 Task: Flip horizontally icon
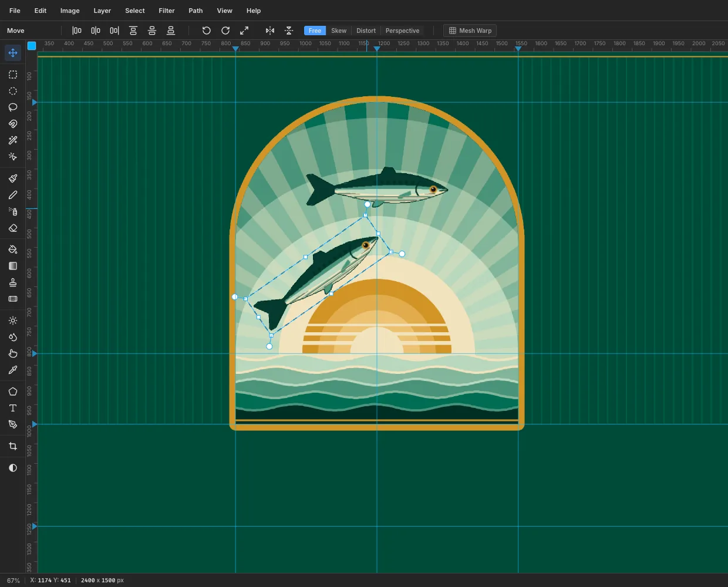point(270,31)
